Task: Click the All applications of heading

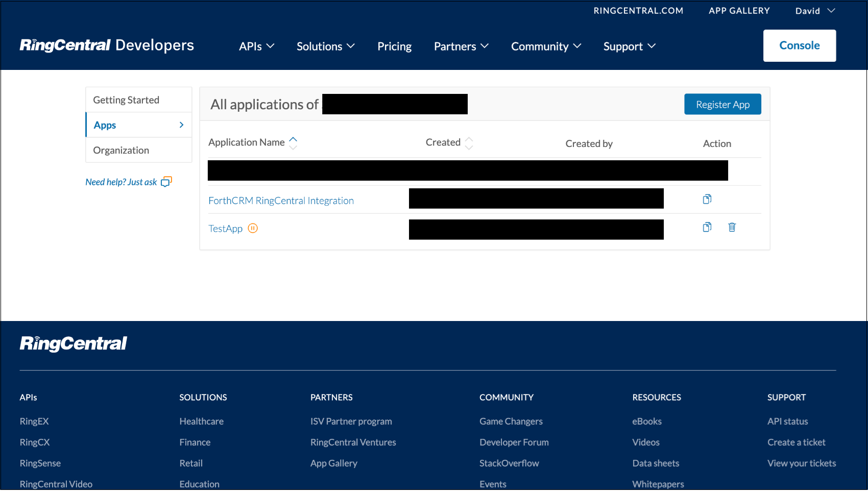Action: point(264,104)
